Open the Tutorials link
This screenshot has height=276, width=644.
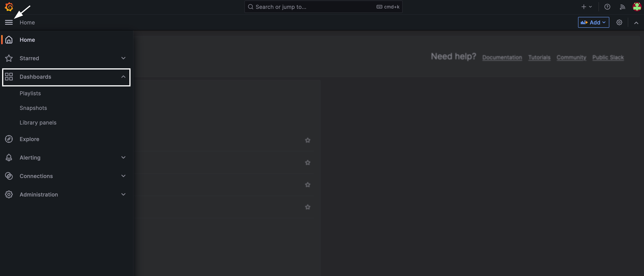[539, 57]
